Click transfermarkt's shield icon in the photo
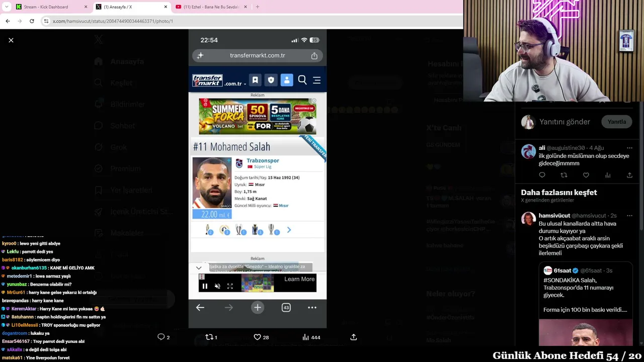Screen dimensions: 644x362 coord(271,80)
